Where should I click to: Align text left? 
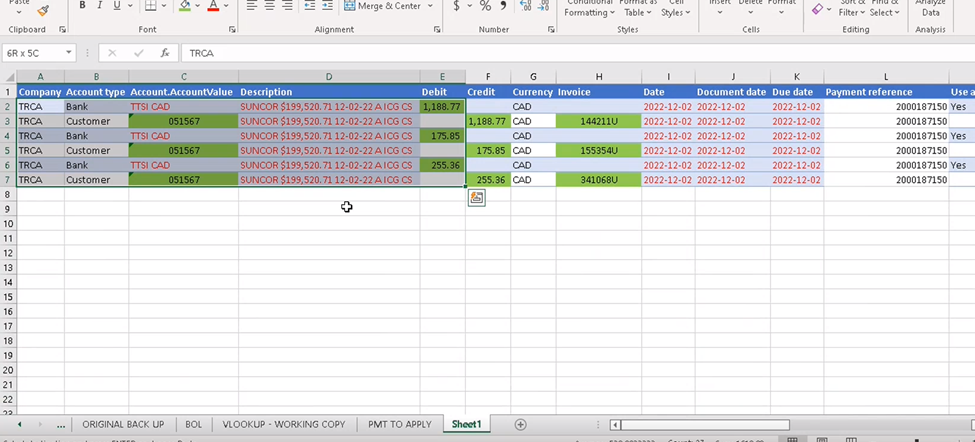pyautogui.click(x=251, y=6)
